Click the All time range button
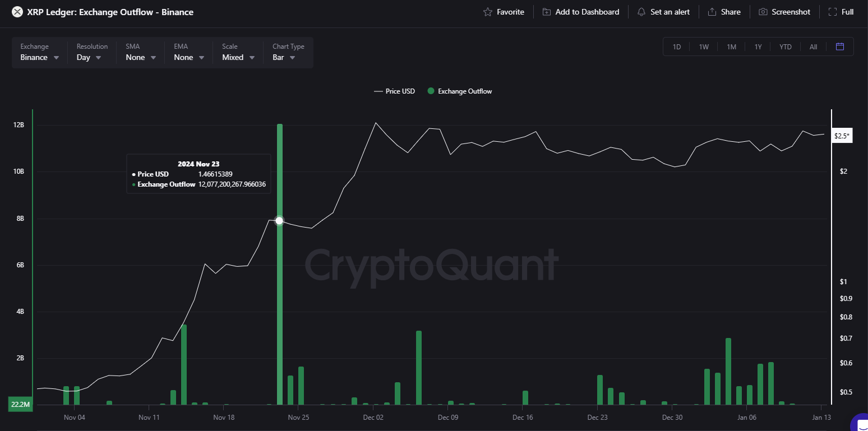Viewport: 868px width, 431px height. pyautogui.click(x=813, y=47)
